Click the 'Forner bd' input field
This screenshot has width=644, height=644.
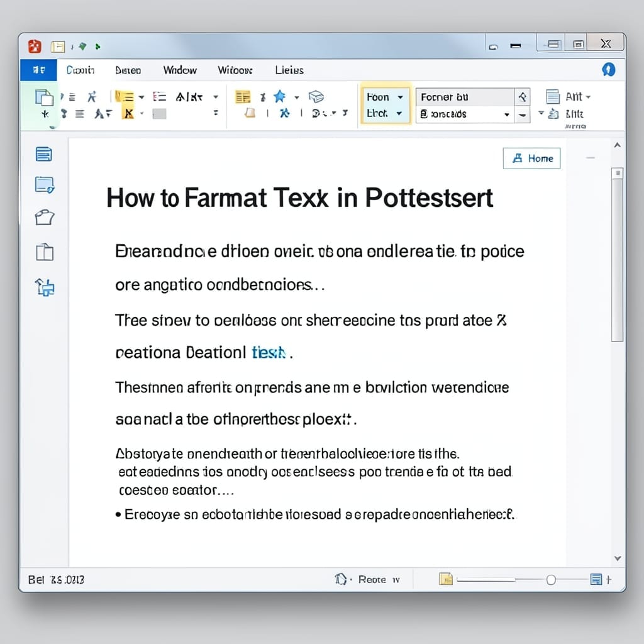click(x=465, y=97)
